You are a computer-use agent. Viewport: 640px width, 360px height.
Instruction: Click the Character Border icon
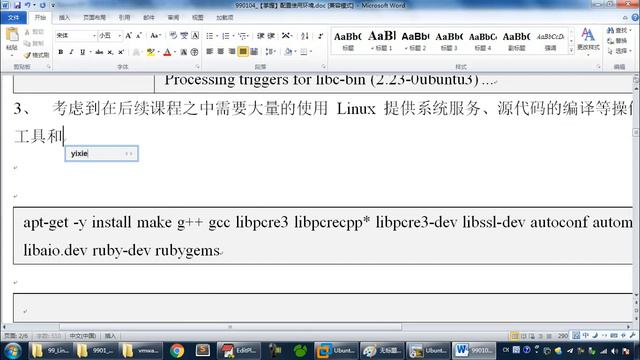[x=195, y=36]
